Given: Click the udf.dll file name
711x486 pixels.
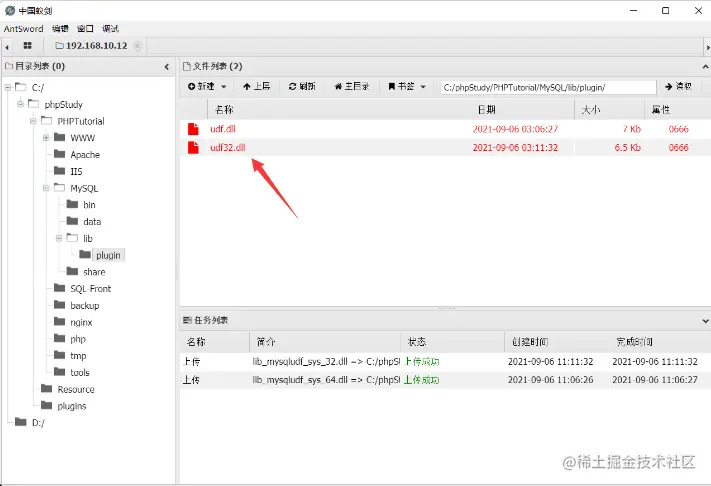Looking at the screenshot, I should click(223, 129).
